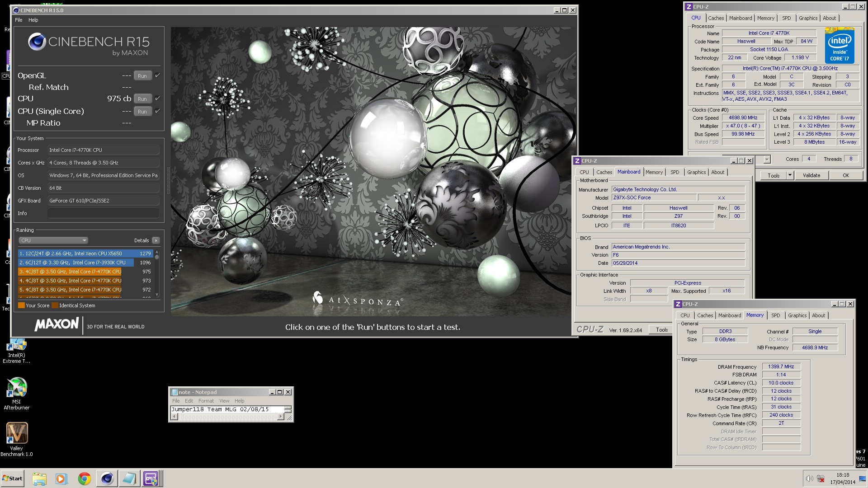Toggle the CPU test checkbox
The height and width of the screenshot is (488, 868).
(x=157, y=98)
